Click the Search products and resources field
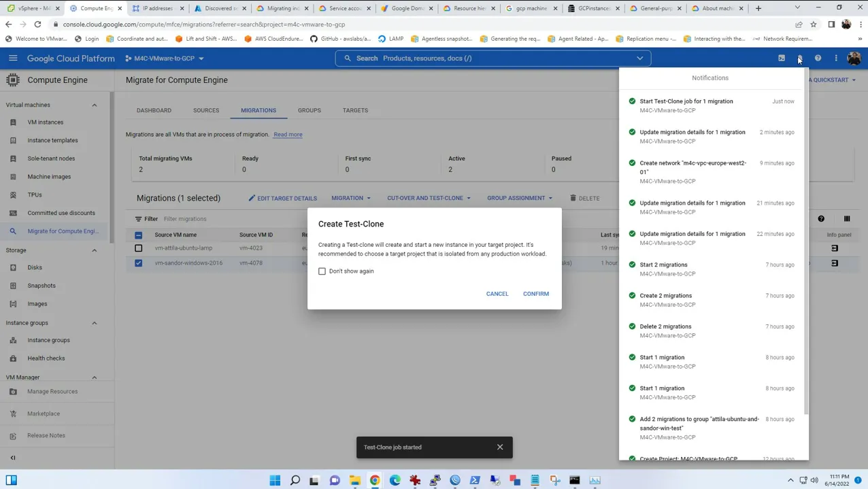 [493, 58]
